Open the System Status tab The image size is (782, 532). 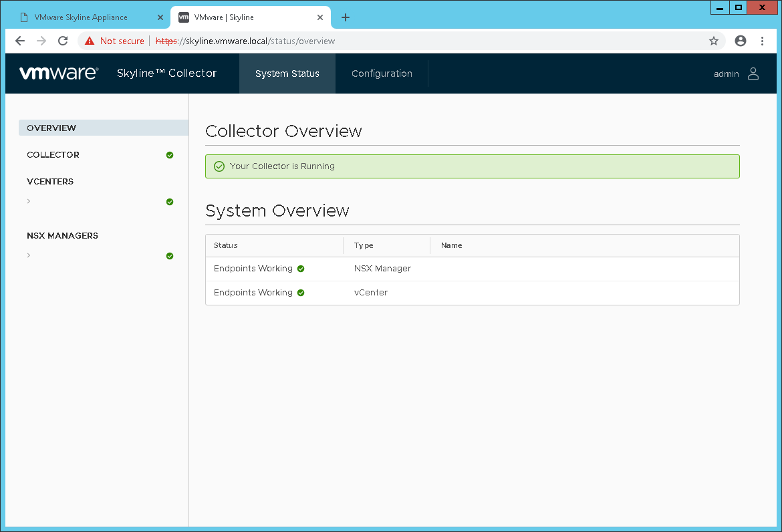(287, 74)
